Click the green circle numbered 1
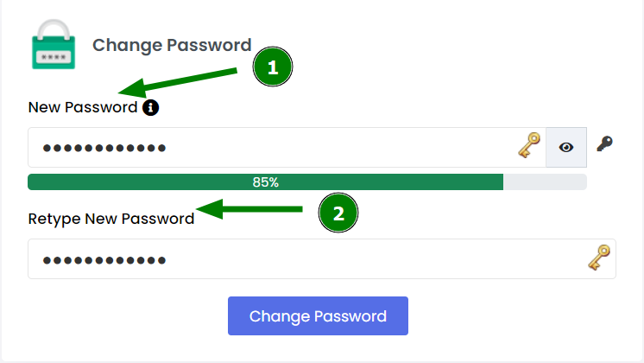644x363 pixels. pyautogui.click(x=273, y=67)
